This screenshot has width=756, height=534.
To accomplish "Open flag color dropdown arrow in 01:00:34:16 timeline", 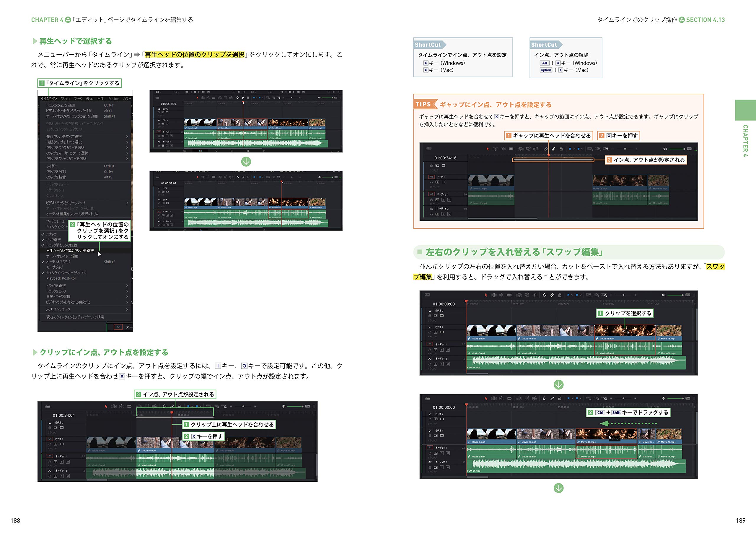I will tap(574, 149).
